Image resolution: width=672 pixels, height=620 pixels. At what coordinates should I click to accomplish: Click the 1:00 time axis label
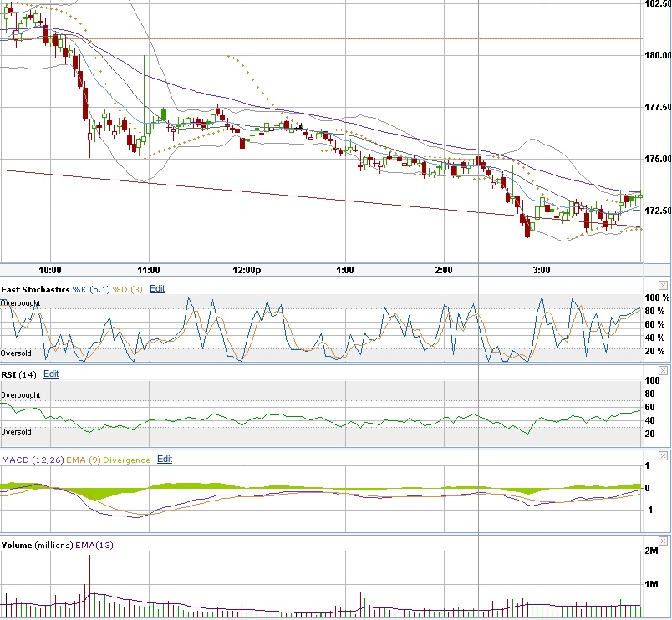pos(345,270)
